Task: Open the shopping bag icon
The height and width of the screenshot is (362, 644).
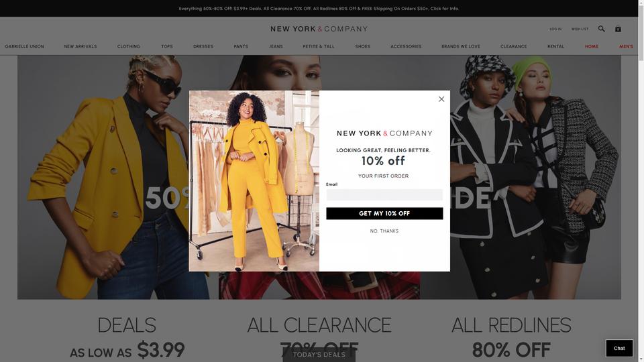Action: pyautogui.click(x=618, y=29)
